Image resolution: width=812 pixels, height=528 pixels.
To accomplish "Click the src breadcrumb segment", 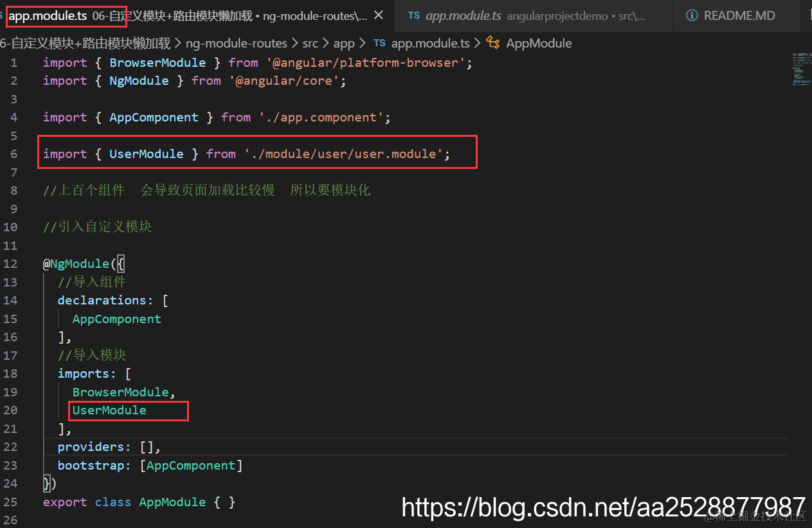I will (311, 44).
